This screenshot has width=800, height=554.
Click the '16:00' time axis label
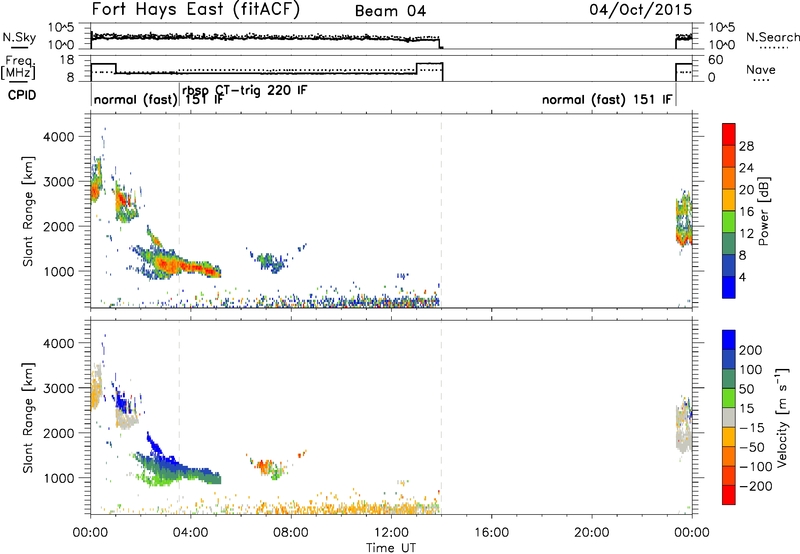491,533
